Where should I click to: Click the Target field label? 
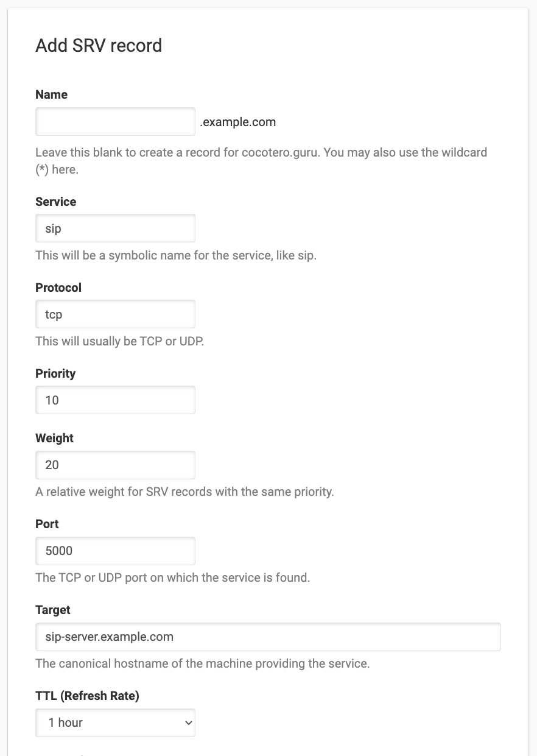point(53,610)
